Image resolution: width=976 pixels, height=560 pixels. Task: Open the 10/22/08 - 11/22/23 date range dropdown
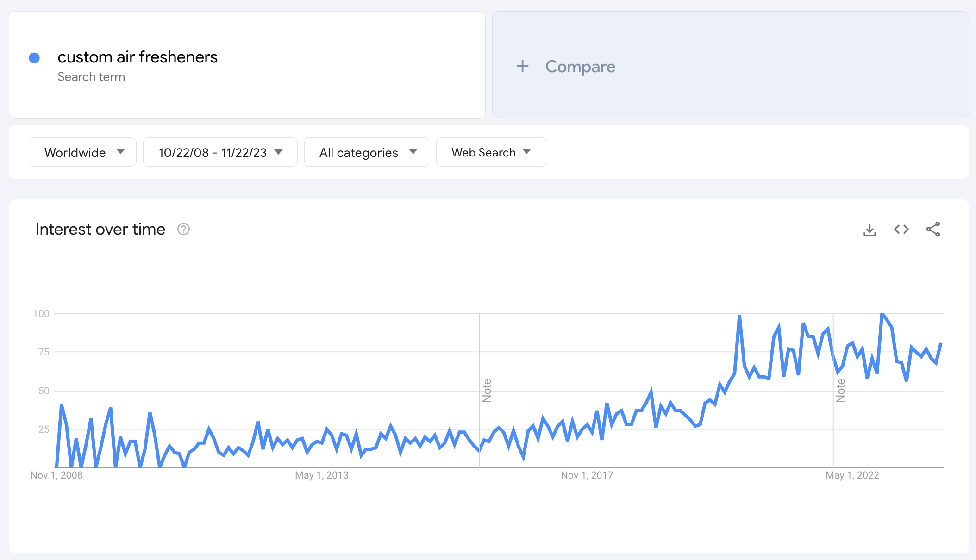(220, 152)
